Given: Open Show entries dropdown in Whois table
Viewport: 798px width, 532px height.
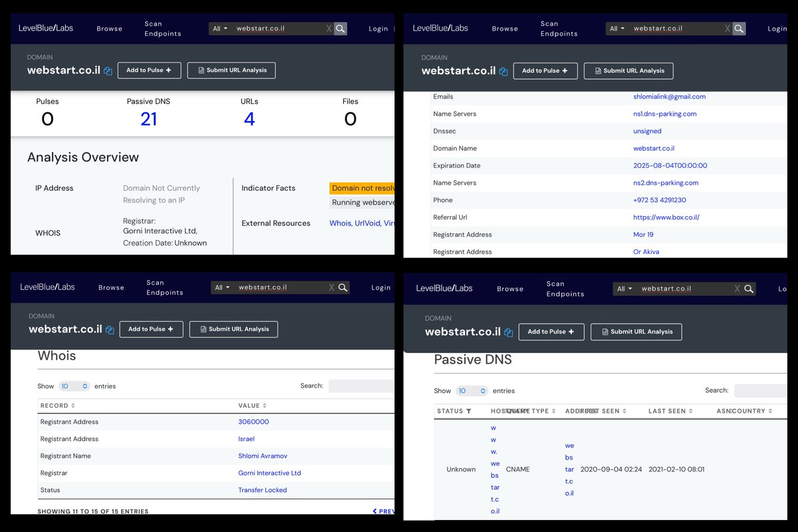Looking at the screenshot, I should (x=74, y=386).
